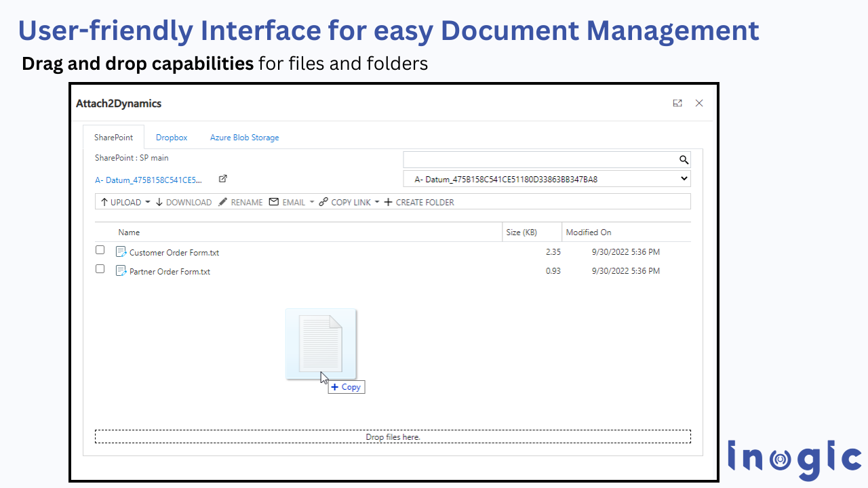
Task: Open folder in new window icon
Action: coord(223,179)
